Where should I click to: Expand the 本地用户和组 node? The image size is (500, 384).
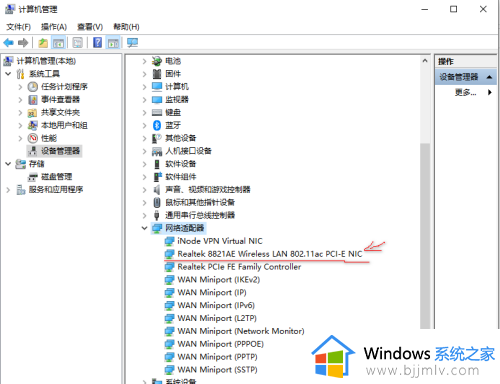tap(20, 126)
